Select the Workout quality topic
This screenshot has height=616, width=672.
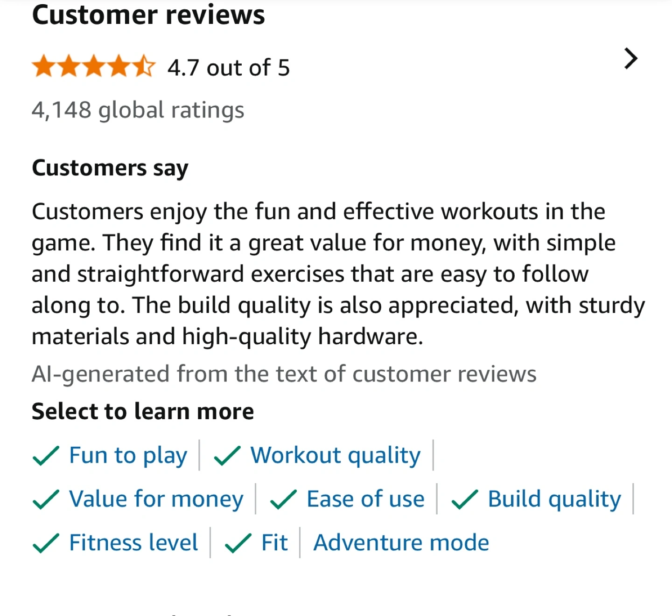(x=335, y=456)
